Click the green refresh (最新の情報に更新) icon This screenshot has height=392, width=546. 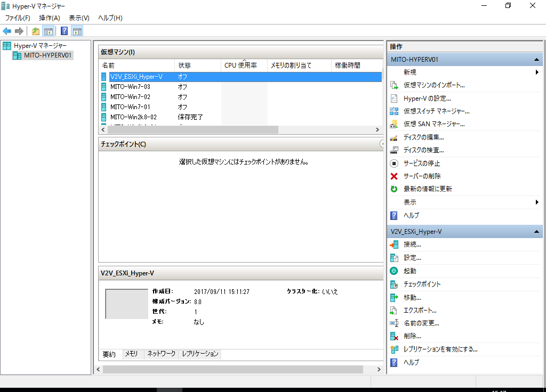[x=394, y=189]
